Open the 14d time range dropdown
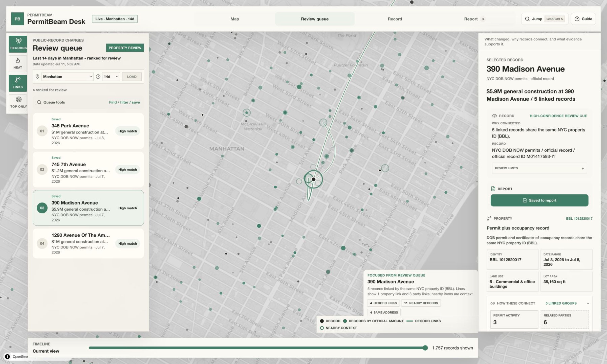607x364 pixels. (111, 77)
